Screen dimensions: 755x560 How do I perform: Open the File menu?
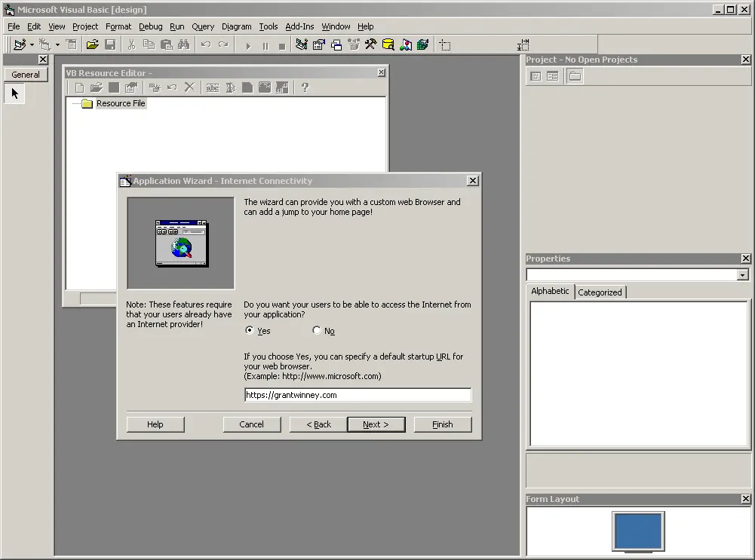(14, 26)
